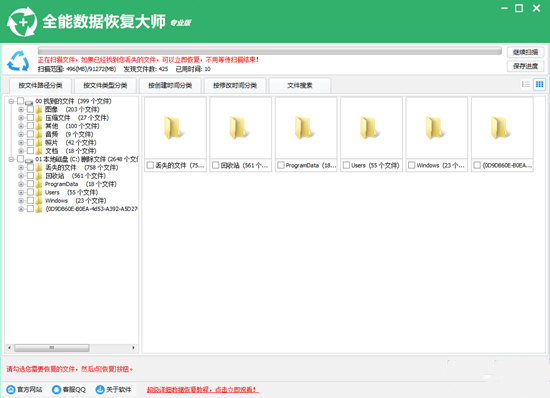Click tree horizontal scrollbar thumb
The height and width of the screenshot is (398, 550).
(x=52, y=348)
